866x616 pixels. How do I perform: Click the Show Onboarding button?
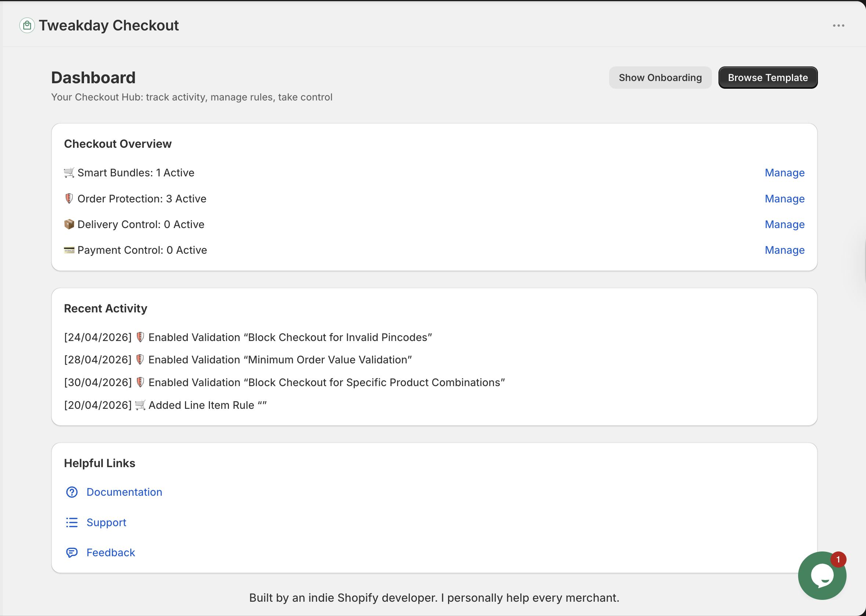click(660, 78)
